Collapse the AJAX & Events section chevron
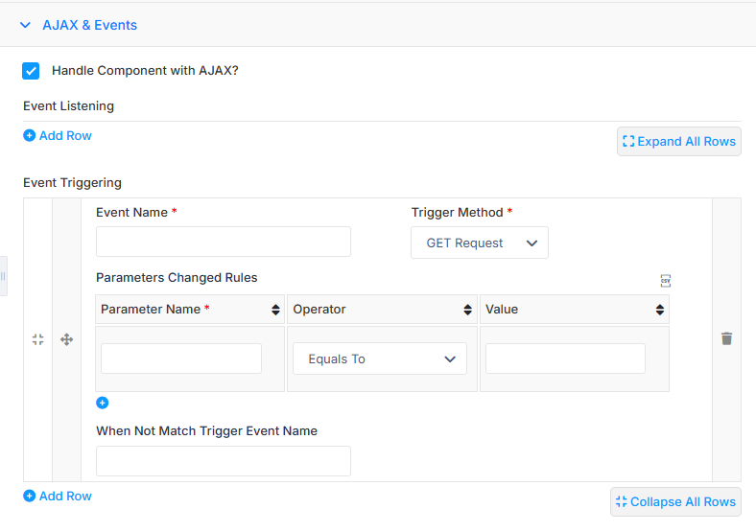 (26, 25)
